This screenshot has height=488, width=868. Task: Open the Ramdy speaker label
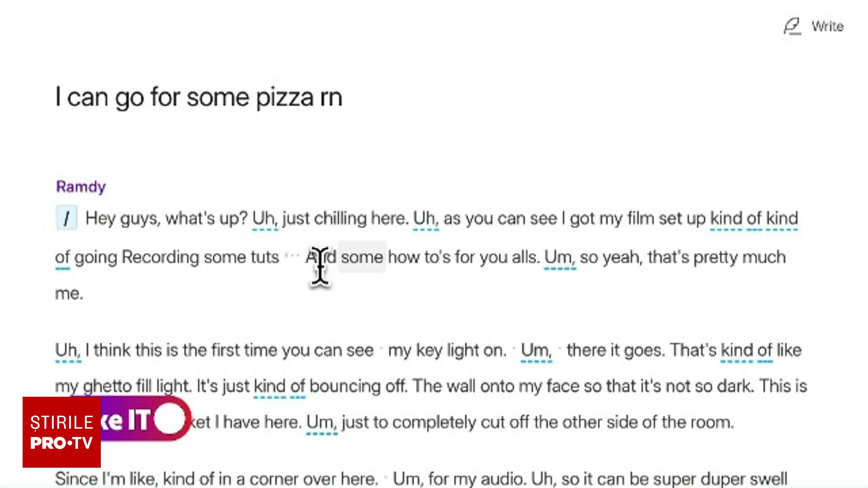coord(81,187)
